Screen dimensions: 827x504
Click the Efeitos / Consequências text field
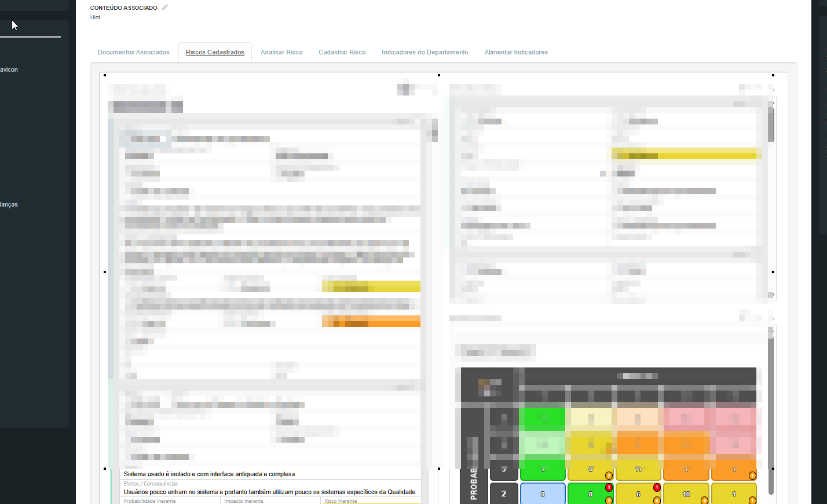(269, 492)
